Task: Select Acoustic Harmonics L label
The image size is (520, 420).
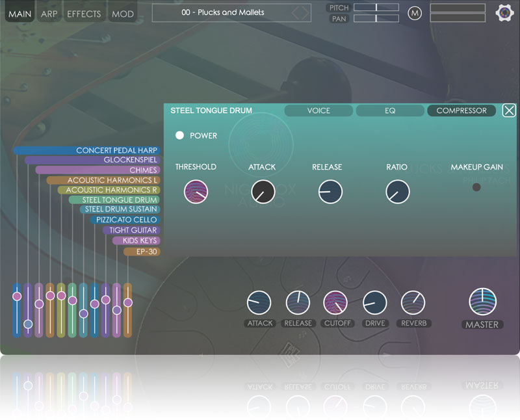Action: click(103, 180)
